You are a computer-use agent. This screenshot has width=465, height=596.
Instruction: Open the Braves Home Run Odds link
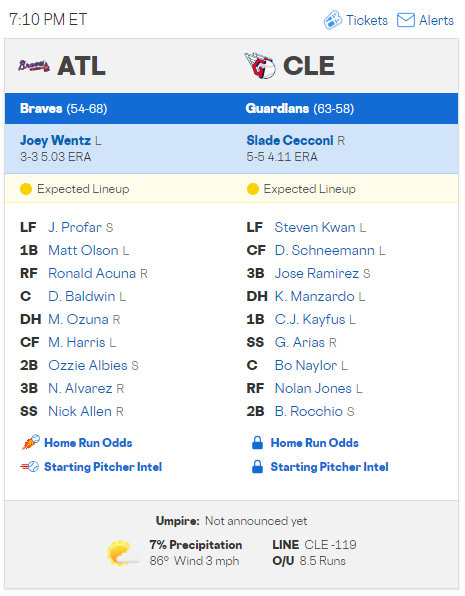tap(88, 443)
